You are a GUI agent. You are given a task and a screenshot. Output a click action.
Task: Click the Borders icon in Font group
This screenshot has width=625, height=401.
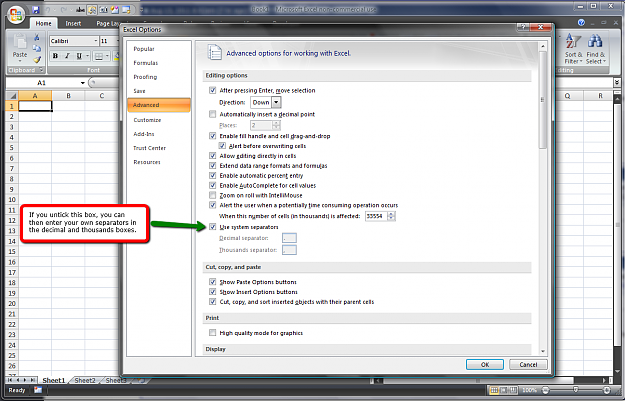coord(98,56)
